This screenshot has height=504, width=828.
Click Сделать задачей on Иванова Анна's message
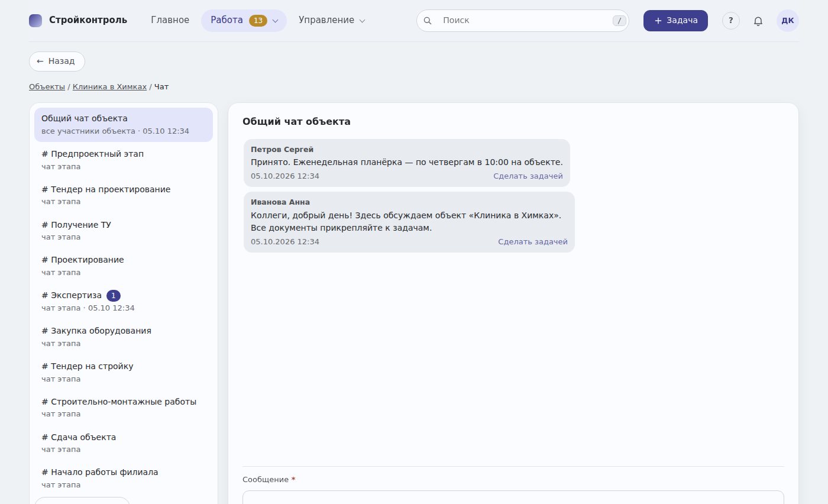[533, 242]
